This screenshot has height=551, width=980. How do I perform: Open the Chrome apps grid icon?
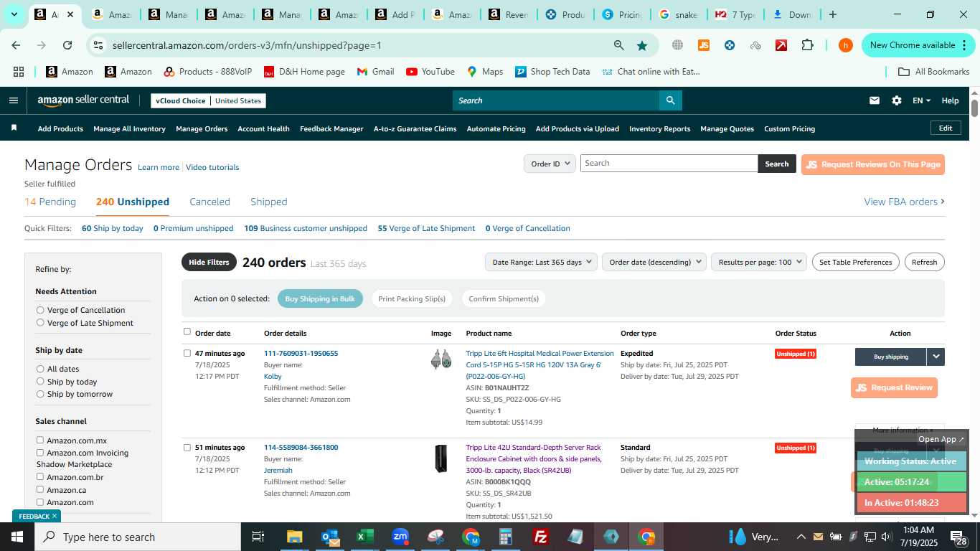pos(19,72)
